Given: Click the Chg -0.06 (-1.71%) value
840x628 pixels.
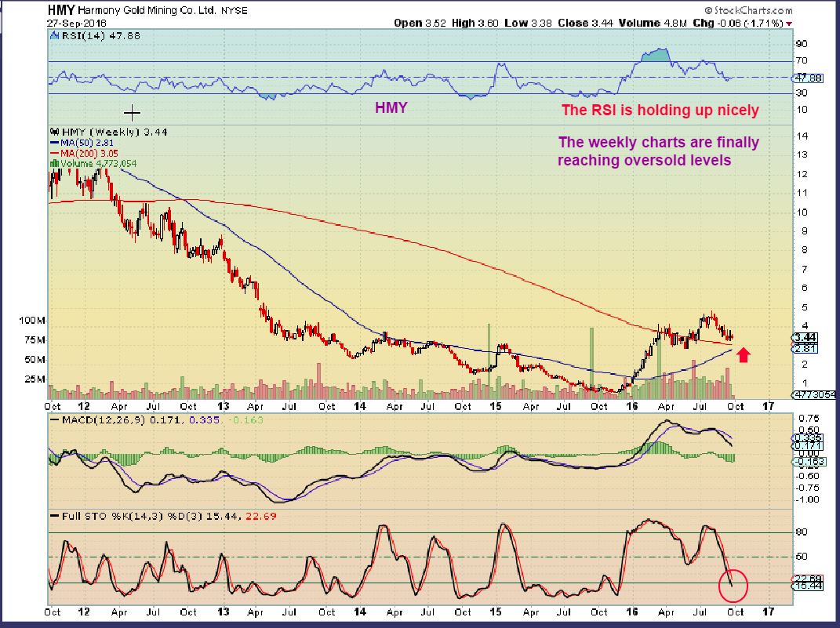Looking at the screenshot, I should (738, 23).
